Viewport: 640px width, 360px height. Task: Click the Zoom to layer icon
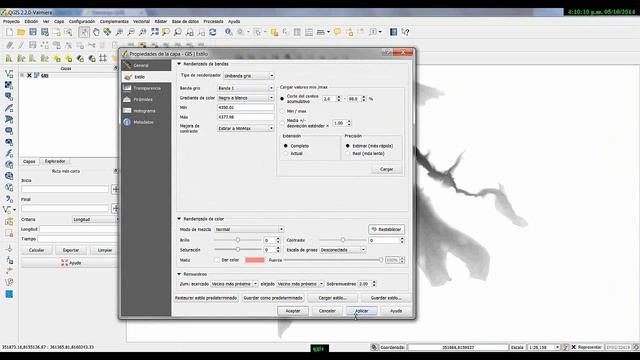coord(178,32)
